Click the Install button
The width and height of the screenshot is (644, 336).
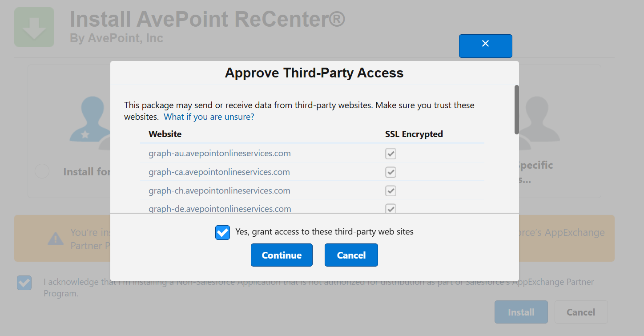coord(521,312)
